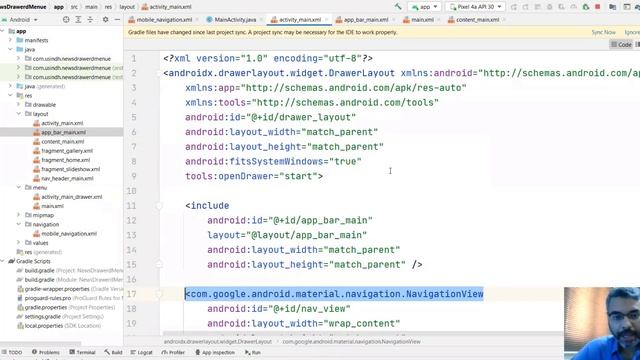Image resolution: width=640 pixels, height=360 pixels.
Task: Close the activity_main.xml tab
Action: [x=327, y=20]
